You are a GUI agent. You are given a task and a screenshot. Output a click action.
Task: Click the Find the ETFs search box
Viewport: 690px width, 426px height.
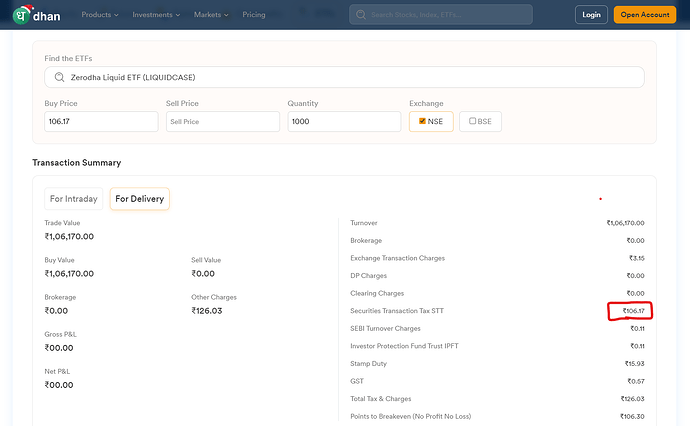[x=344, y=77]
